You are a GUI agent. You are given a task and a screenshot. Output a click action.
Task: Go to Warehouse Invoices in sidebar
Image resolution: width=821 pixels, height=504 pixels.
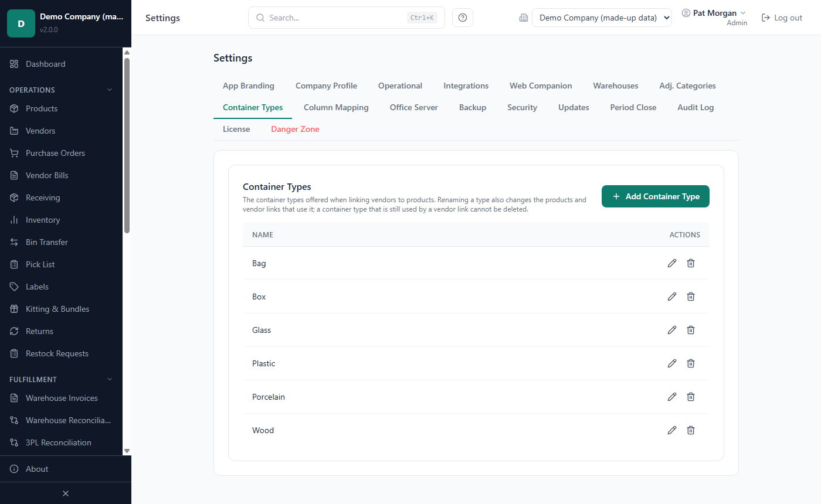pyautogui.click(x=62, y=398)
